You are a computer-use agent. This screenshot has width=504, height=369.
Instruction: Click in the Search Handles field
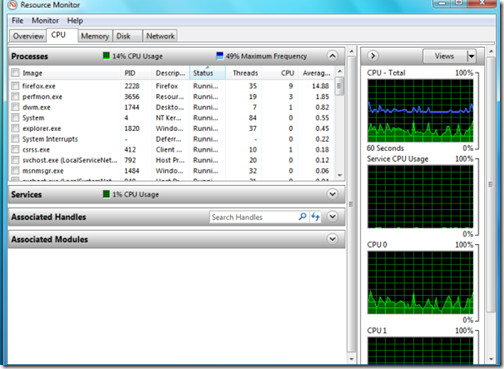[253, 217]
